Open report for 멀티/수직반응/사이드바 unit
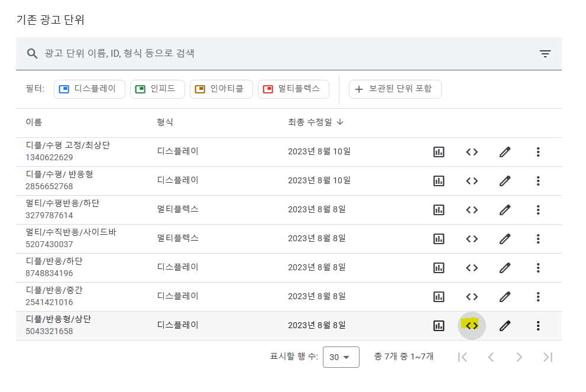Image resolution: width=586 pixels, height=392 pixels. (438, 239)
